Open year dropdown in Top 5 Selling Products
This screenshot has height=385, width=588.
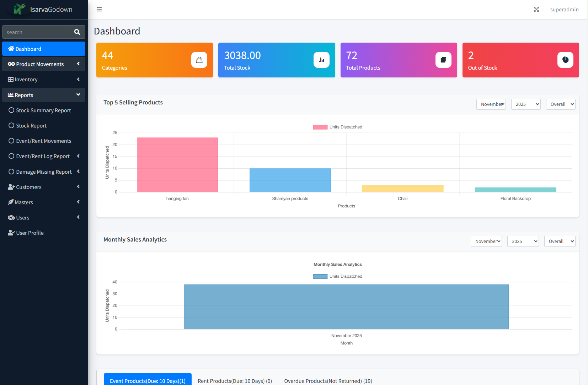coord(526,104)
